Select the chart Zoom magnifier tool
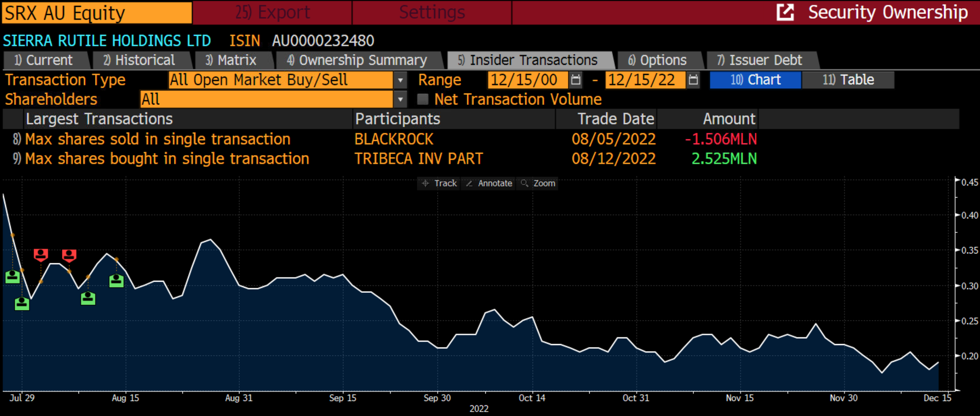Screen dimensions: 980x416 (538, 183)
